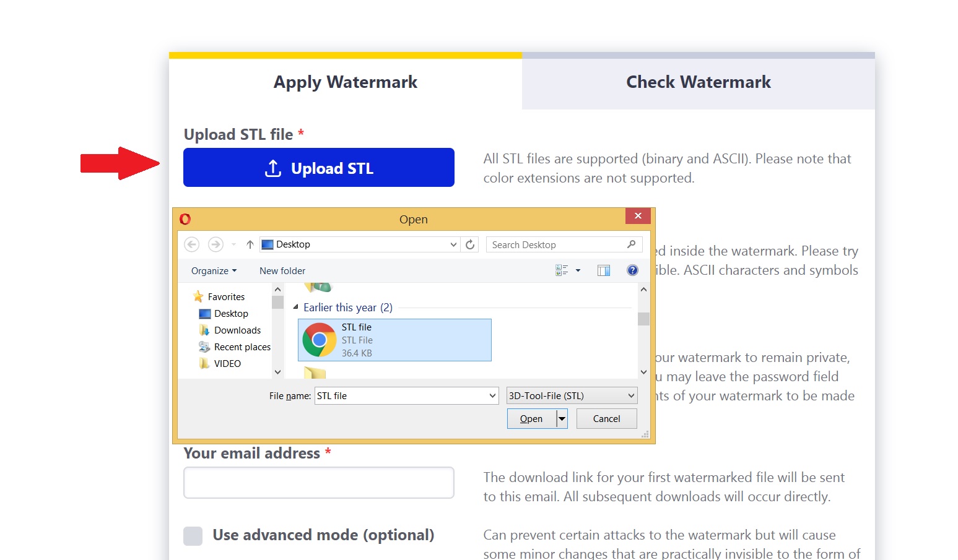Screen dimensions: 958x560
Task: Open recent locations dropdown arrow
Action: coord(233,244)
